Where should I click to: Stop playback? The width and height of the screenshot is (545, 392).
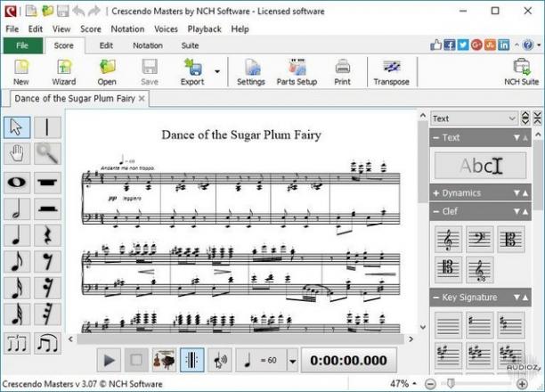pyautogui.click(x=136, y=360)
